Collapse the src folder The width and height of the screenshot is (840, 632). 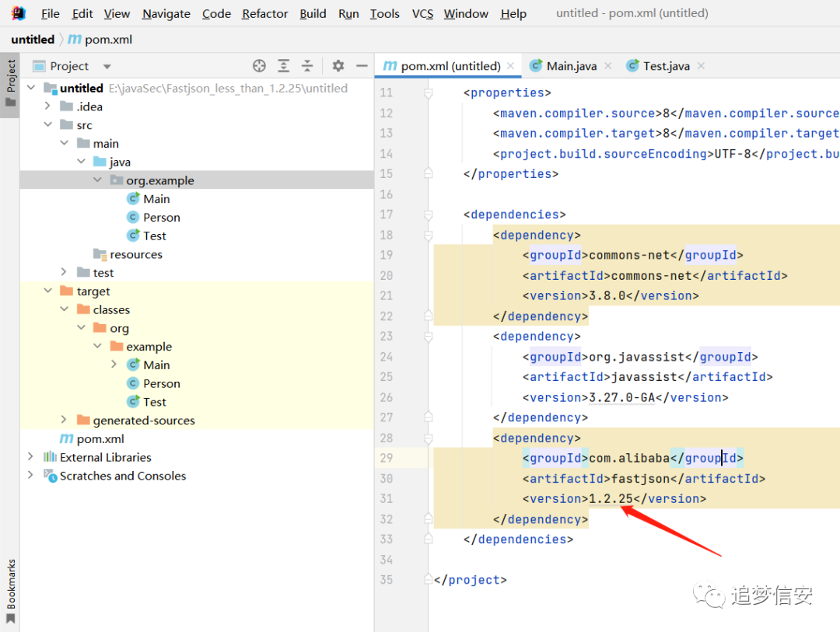(47, 124)
